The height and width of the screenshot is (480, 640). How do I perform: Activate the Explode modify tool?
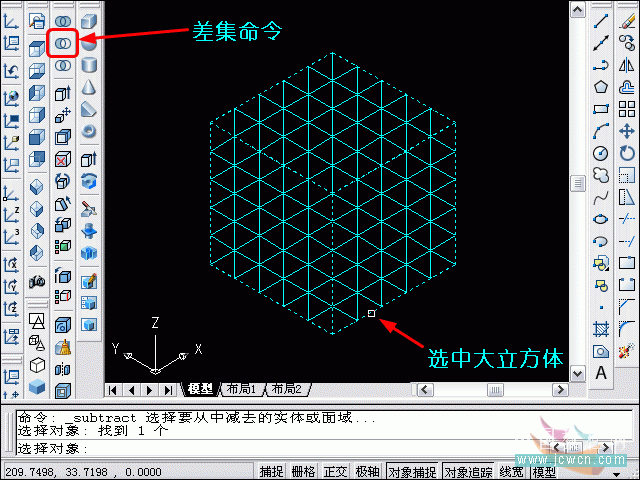[x=627, y=351]
